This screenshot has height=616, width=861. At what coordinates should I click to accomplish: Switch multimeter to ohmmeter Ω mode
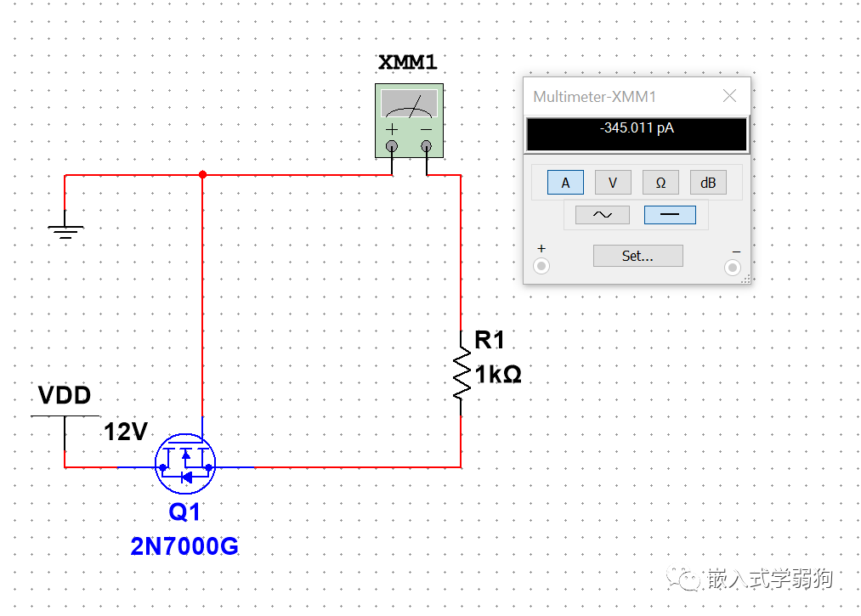pyautogui.click(x=660, y=183)
